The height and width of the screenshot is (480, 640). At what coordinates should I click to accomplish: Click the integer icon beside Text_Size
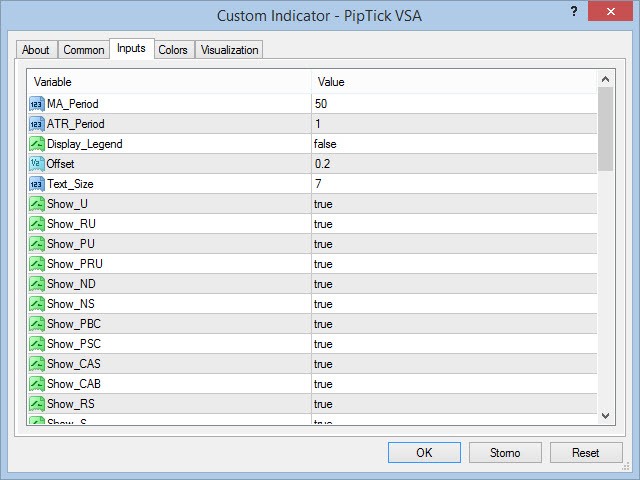(x=37, y=184)
